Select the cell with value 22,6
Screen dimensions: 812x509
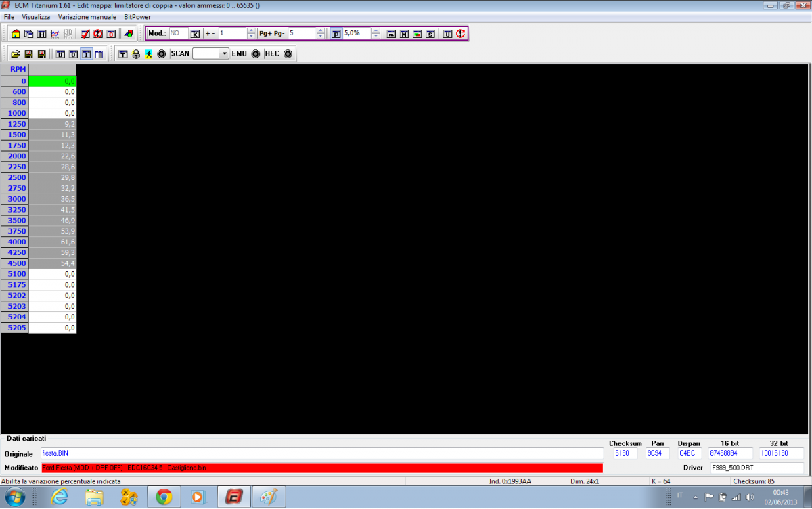(x=53, y=156)
